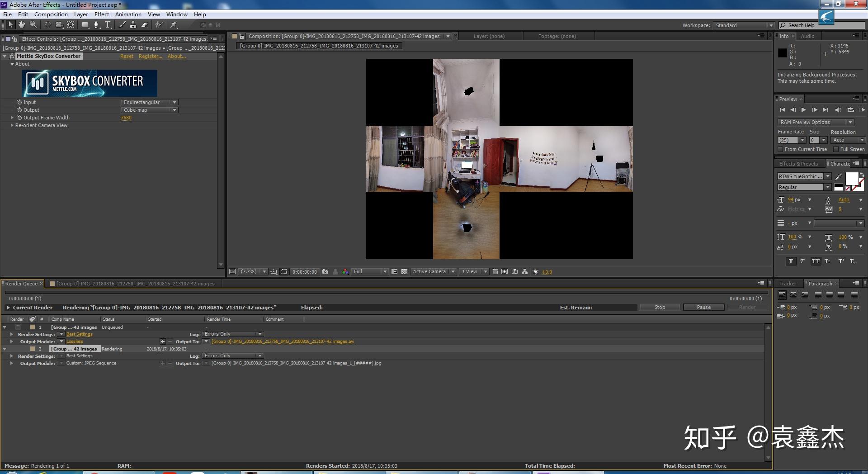Enable From Current Time checkbox

pyautogui.click(x=780, y=149)
